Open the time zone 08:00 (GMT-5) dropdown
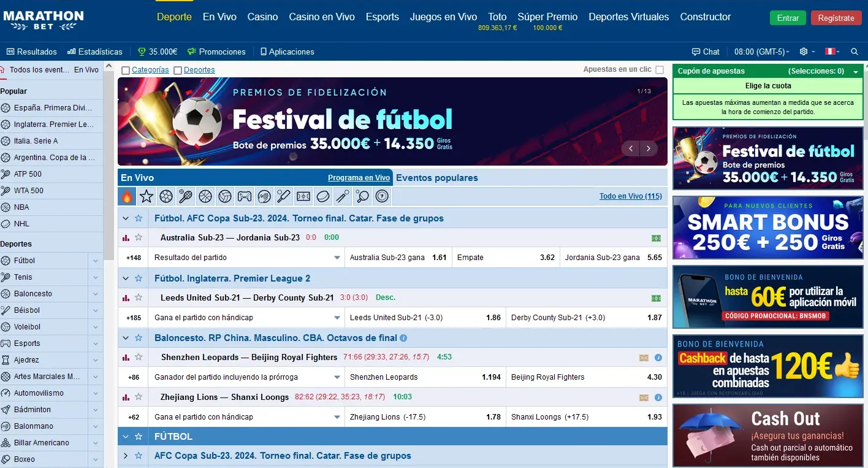The width and height of the screenshot is (868, 468). click(762, 52)
